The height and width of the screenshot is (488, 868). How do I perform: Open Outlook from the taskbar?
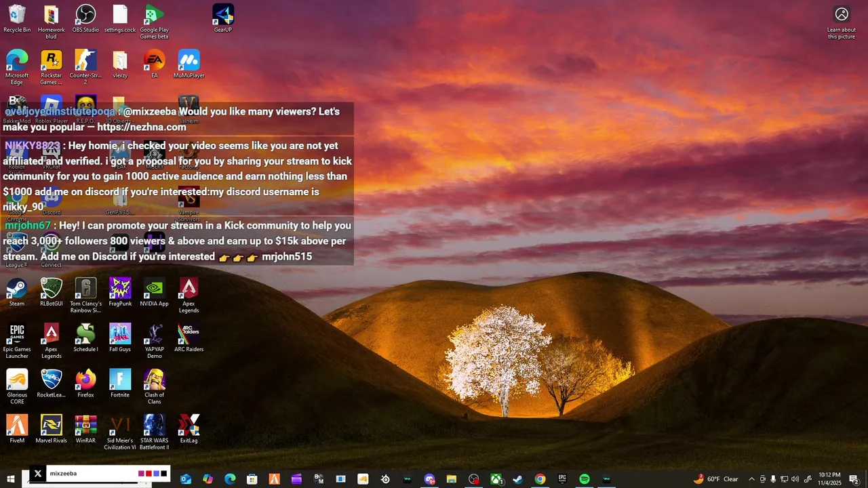[x=186, y=479]
